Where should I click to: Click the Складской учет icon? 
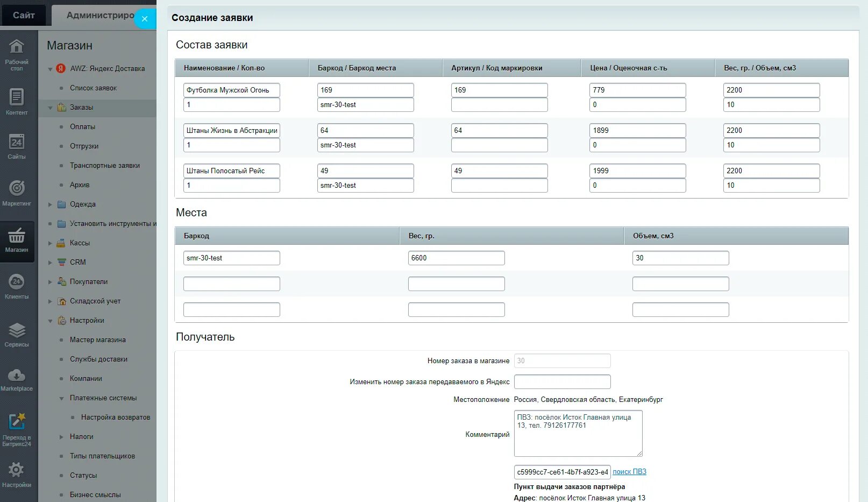point(61,301)
